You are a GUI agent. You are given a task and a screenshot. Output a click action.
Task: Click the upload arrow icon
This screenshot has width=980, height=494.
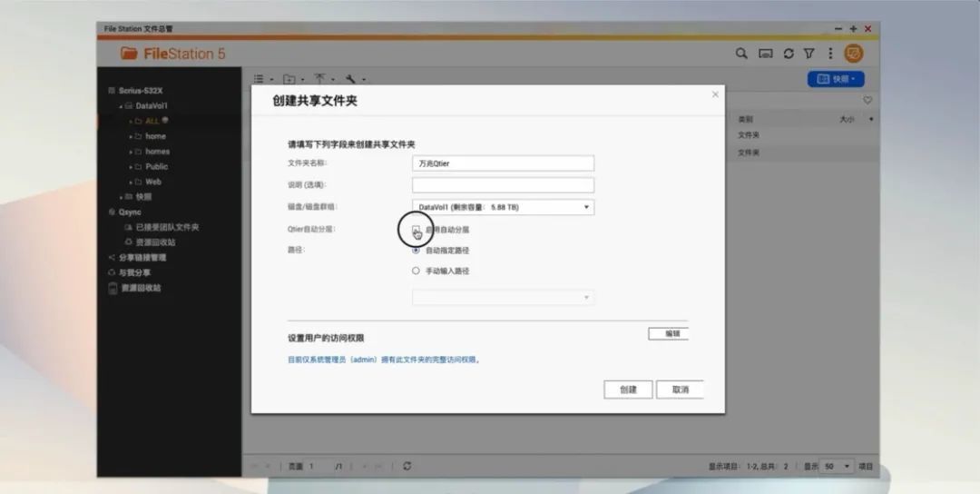pos(319,79)
